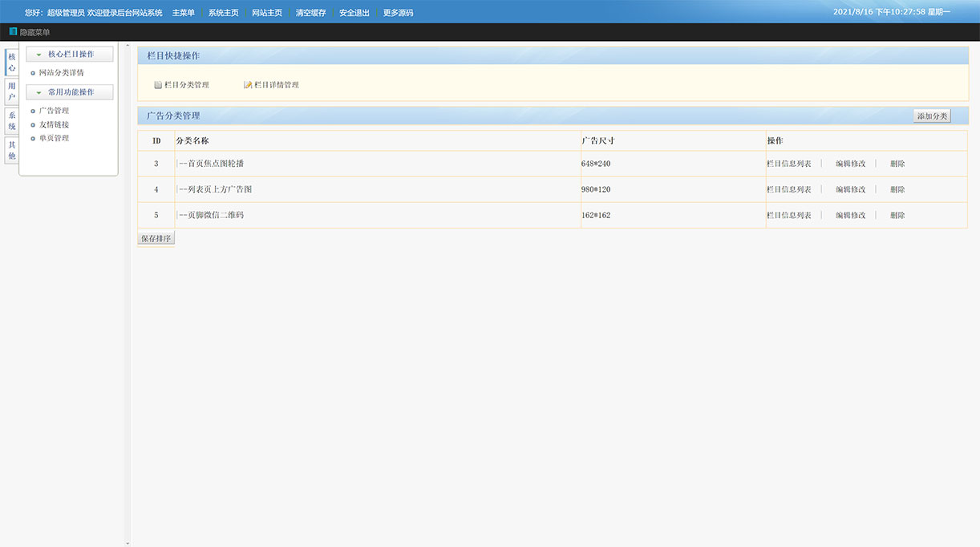Open 栏目分类管理 via its list icon
The width and height of the screenshot is (980, 547).
click(158, 85)
